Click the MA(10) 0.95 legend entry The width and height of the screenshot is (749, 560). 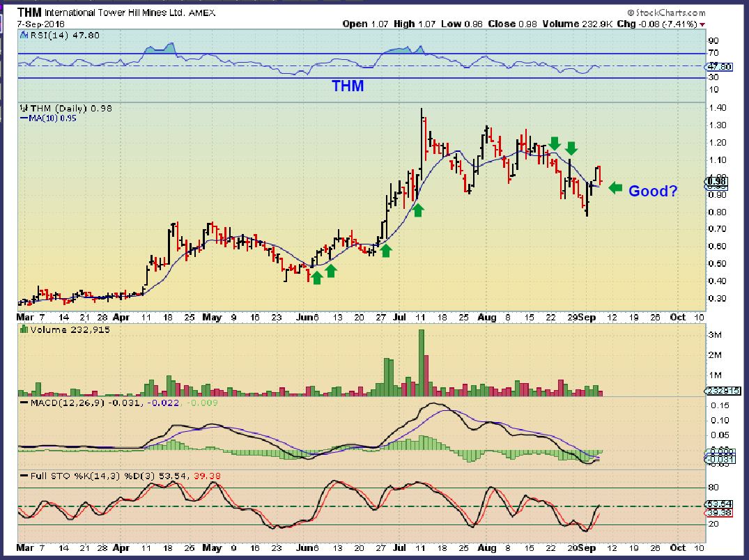pyautogui.click(x=49, y=118)
